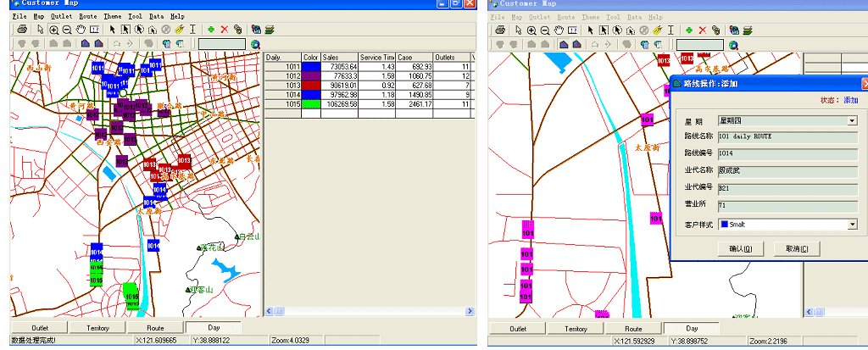Screen dimensions: 868x350
Task: Select the Zoom Out tool in left window
Action: [67, 30]
